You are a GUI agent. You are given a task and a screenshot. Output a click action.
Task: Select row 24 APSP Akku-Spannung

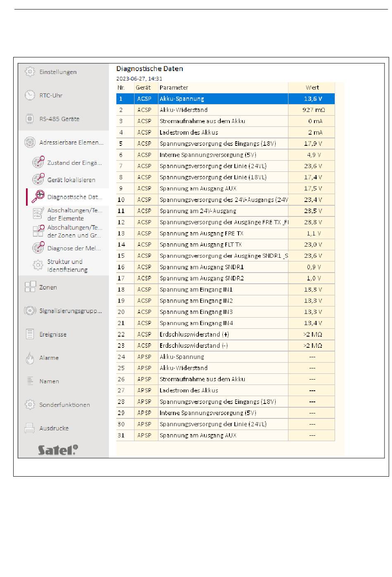(x=225, y=357)
